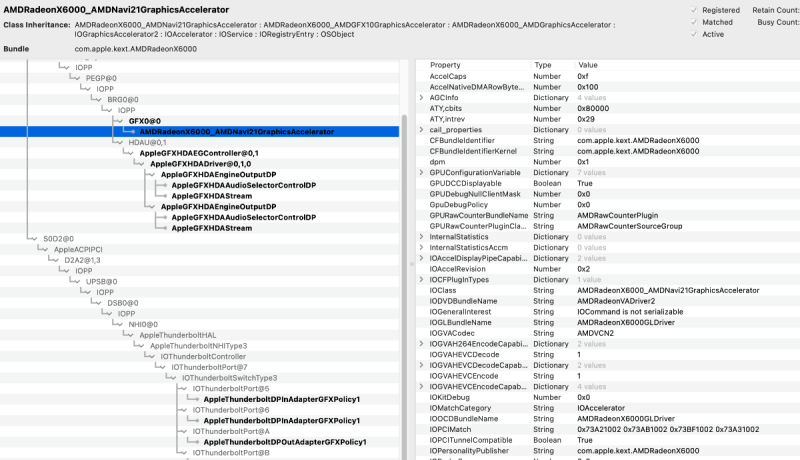Select the IOThunderboltPort@7 tree item

[209, 367]
